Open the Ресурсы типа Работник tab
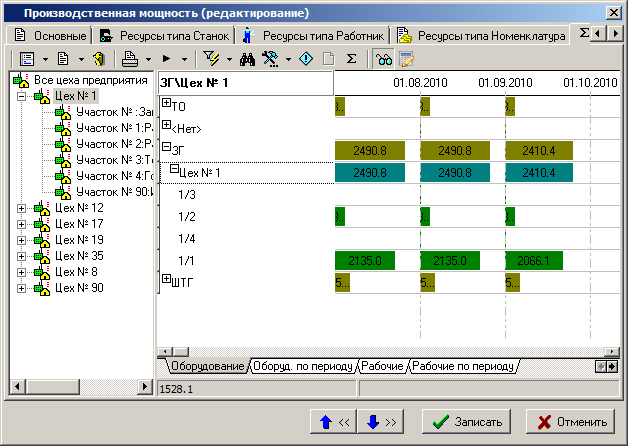Screen dimensions: 628x446 (x=313, y=36)
